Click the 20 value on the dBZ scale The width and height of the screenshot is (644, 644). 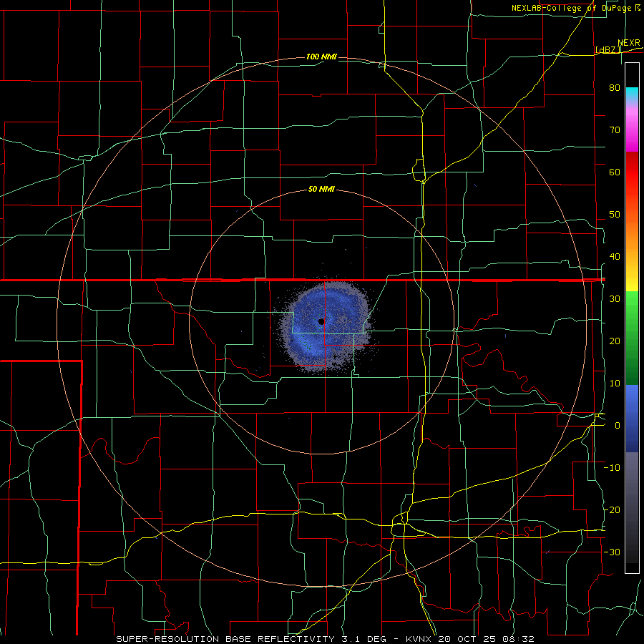pos(615,341)
